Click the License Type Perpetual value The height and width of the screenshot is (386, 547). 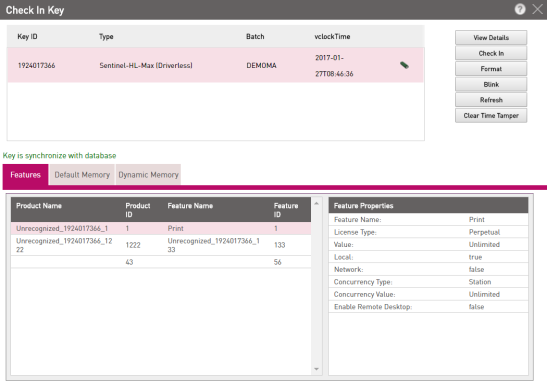[x=484, y=232]
